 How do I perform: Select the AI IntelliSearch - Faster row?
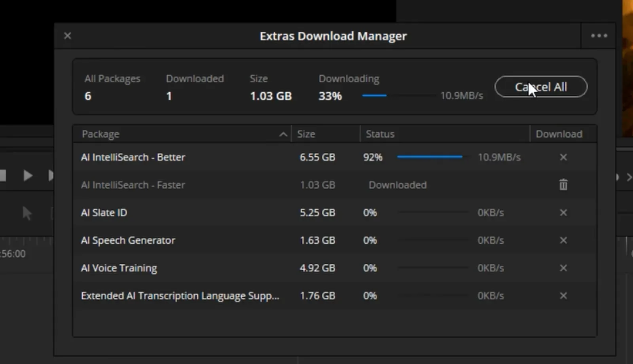click(x=335, y=185)
